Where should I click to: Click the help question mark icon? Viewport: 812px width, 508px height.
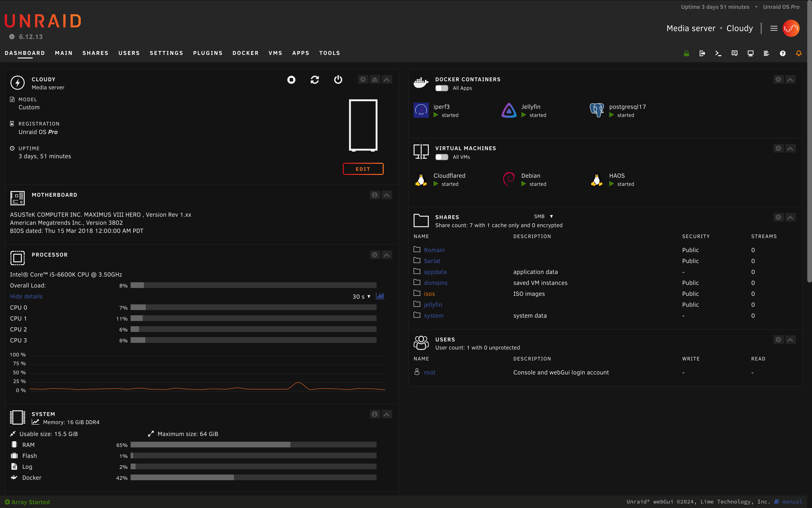click(783, 53)
